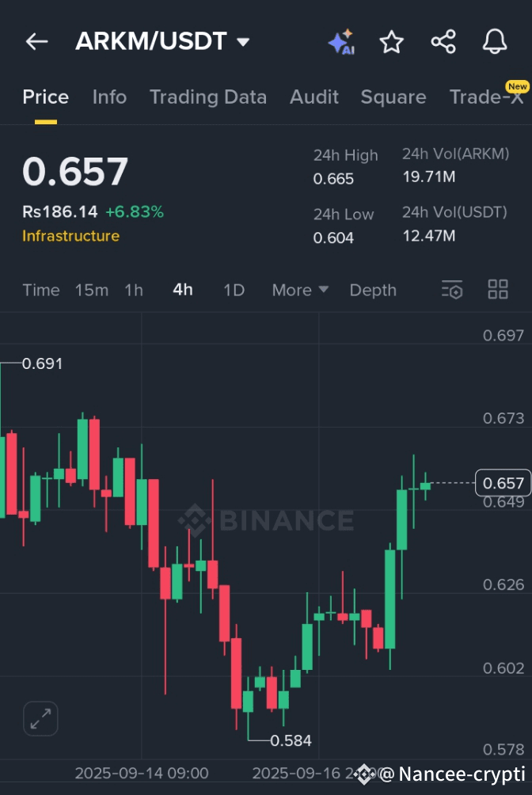The width and height of the screenshot is (532, 795).
Task: Tap the chart indicator settings icon
Action: coord(451,290)
